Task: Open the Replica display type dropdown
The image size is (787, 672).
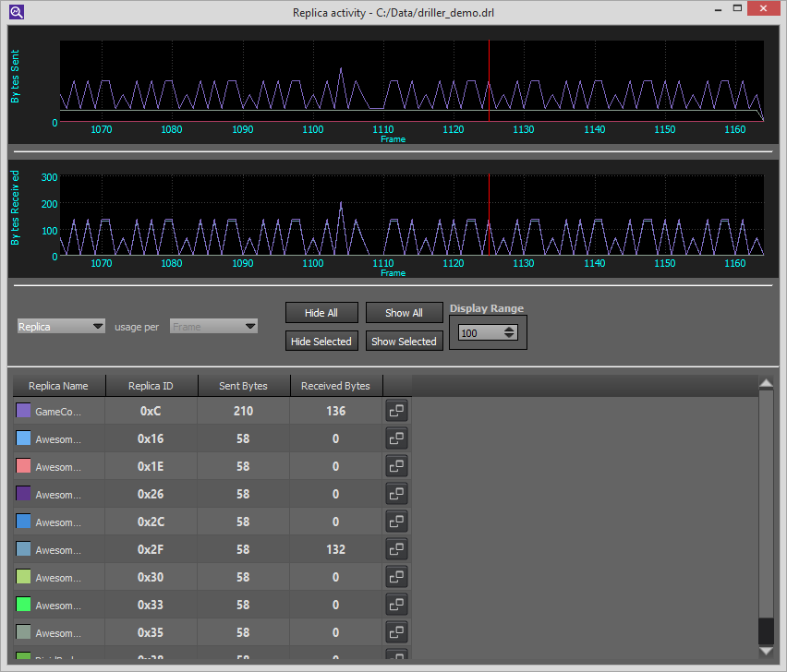Action: point(61,327)
